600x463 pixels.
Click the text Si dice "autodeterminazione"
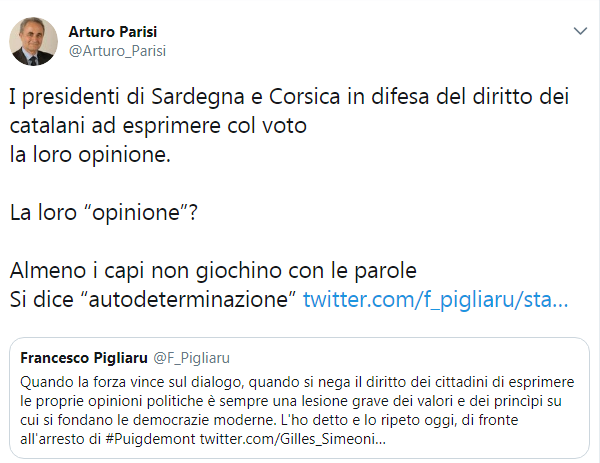153,300
